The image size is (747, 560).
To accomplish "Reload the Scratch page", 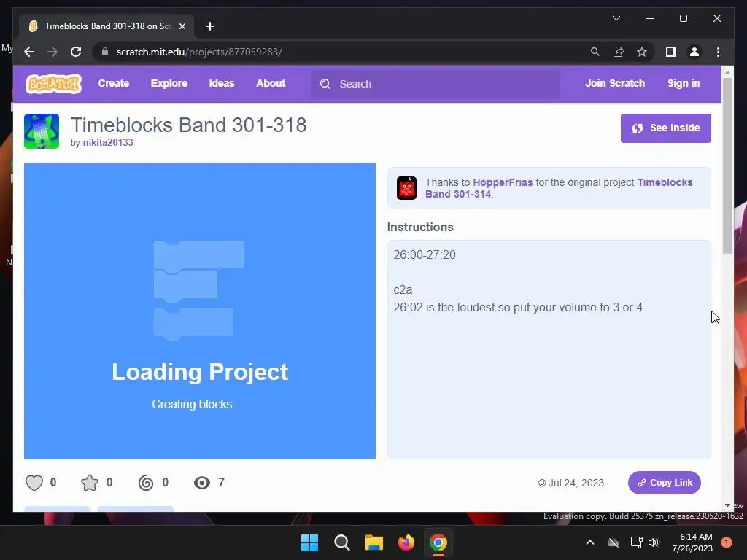I will click(x=76, y=52).
